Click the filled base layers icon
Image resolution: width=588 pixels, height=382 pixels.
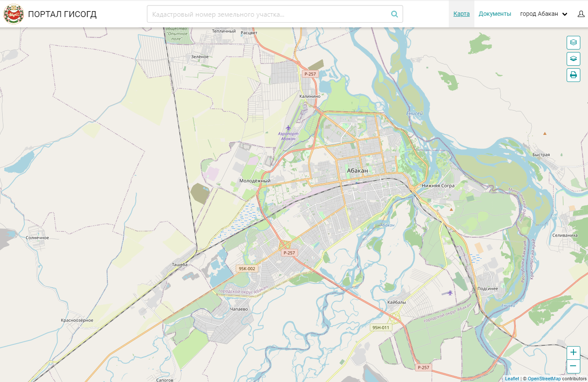573,59
